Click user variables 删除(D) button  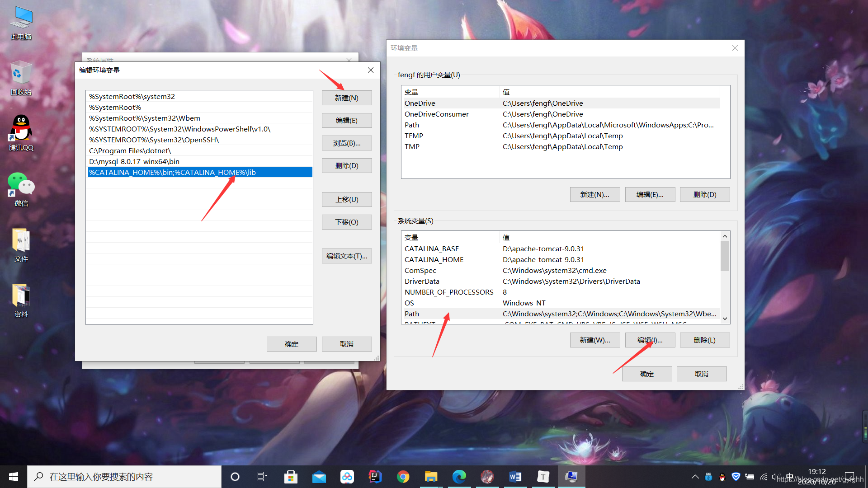pyautogui.click(x=705, y=195)
